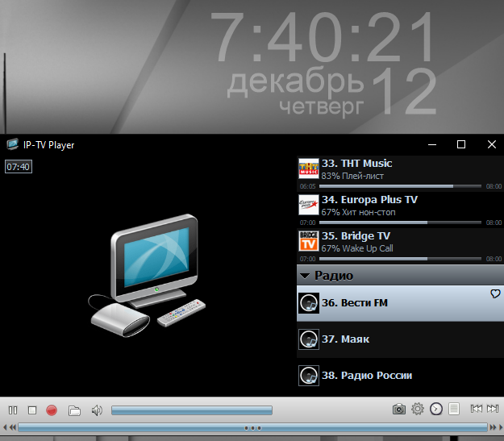Click the Вести FM radio icon
This screenshot has height=441, width=504.
coord(309,303)
